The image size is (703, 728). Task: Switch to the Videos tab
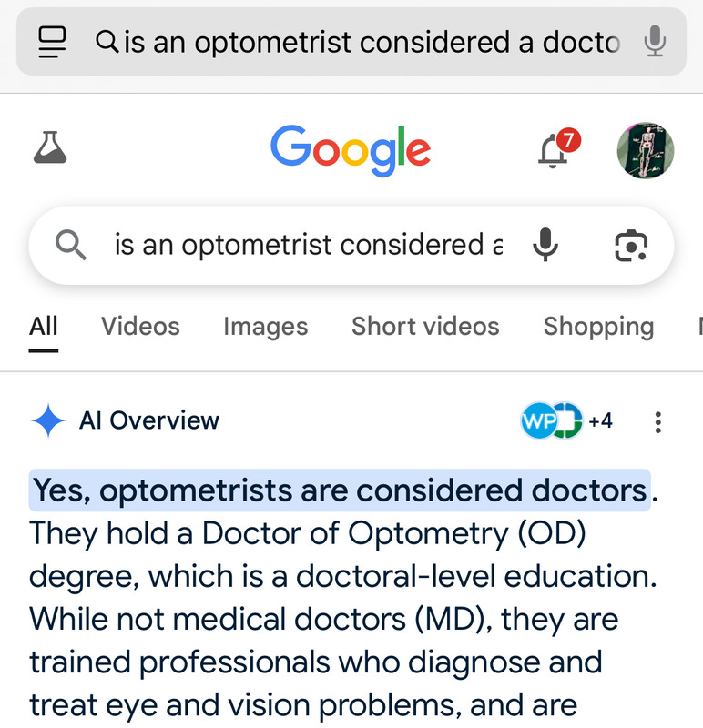[140, 327]
